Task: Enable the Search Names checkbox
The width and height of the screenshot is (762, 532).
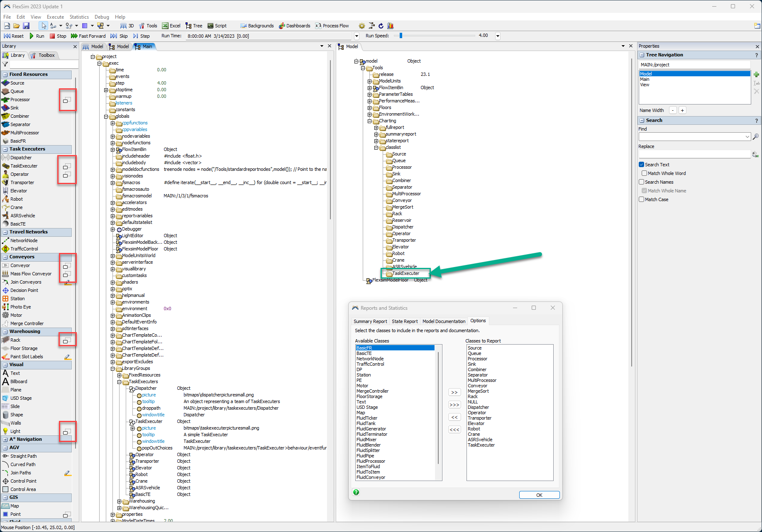Action: point(641,182)
